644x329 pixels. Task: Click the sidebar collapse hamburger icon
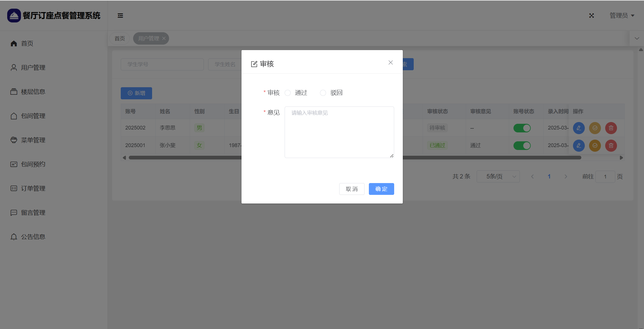pos(120,16)
